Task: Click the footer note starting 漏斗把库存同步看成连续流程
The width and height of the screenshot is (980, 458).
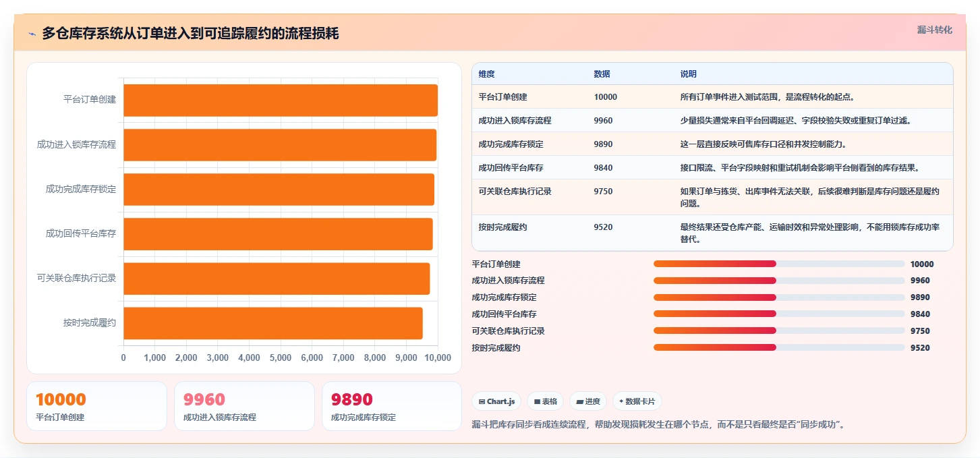Action: pyautogui.click(x=659, y=425)
